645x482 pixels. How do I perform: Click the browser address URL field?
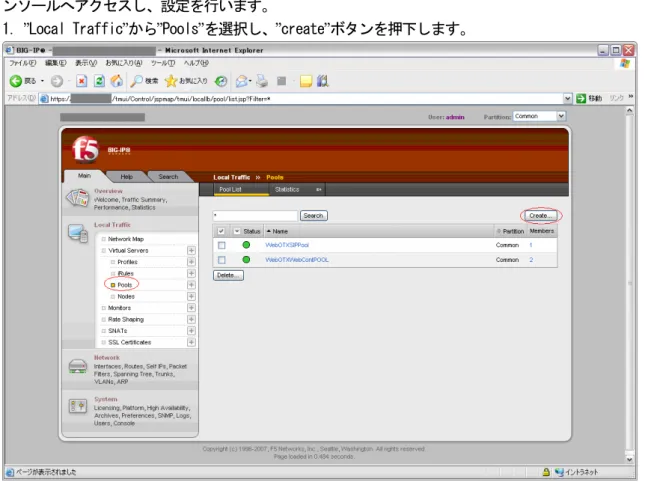(x=304, y=98)
